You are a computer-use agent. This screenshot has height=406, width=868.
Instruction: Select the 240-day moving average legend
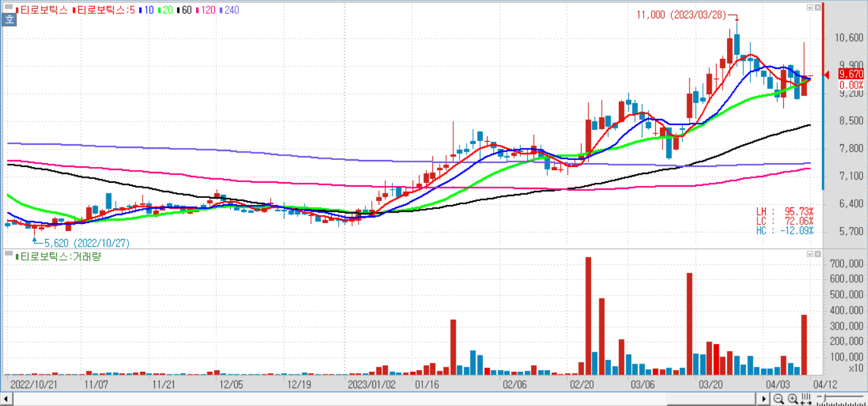coord(229,10)
